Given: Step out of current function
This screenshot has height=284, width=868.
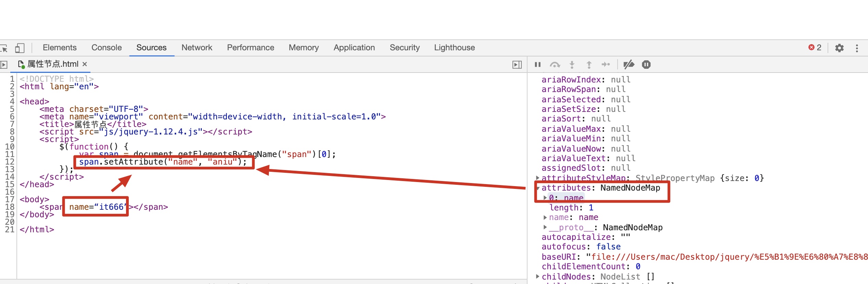Looking at the screenshot, I should [x=589, y=64].
